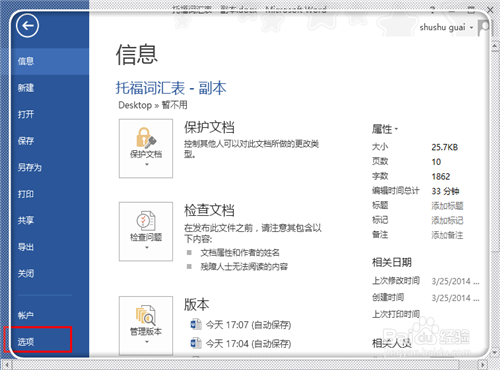Click the document title 托福词汇表 - 副本
The width and height of the screenshot is (500, 370).
point(171,88)
